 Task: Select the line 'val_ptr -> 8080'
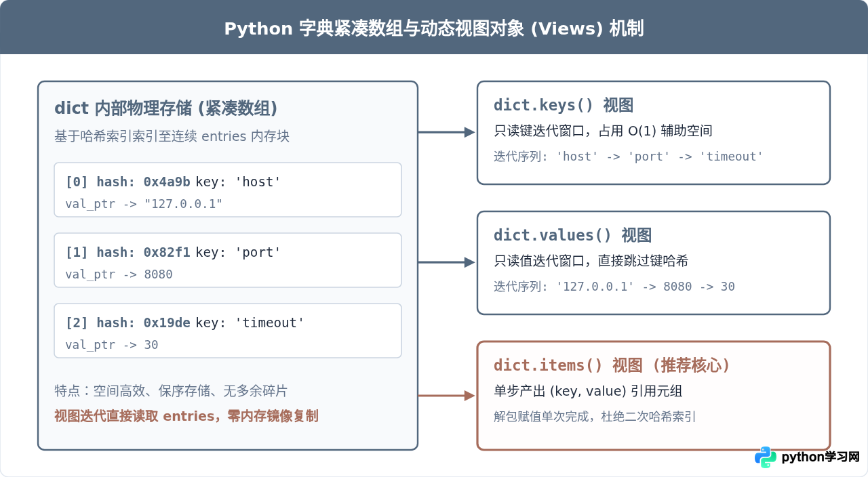(x=119, y=274)
